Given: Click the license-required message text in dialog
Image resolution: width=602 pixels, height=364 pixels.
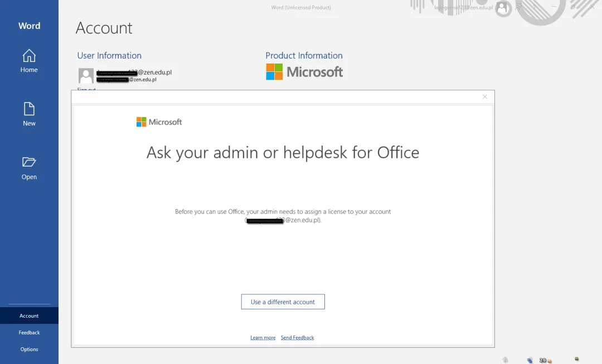Looking at the screenshot, I should click(x=283, y=216).
